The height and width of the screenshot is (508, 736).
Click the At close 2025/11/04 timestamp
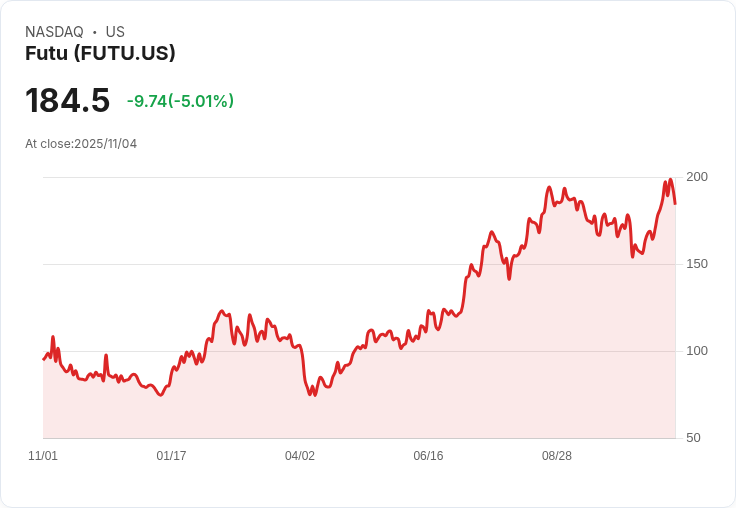[81, 144]
